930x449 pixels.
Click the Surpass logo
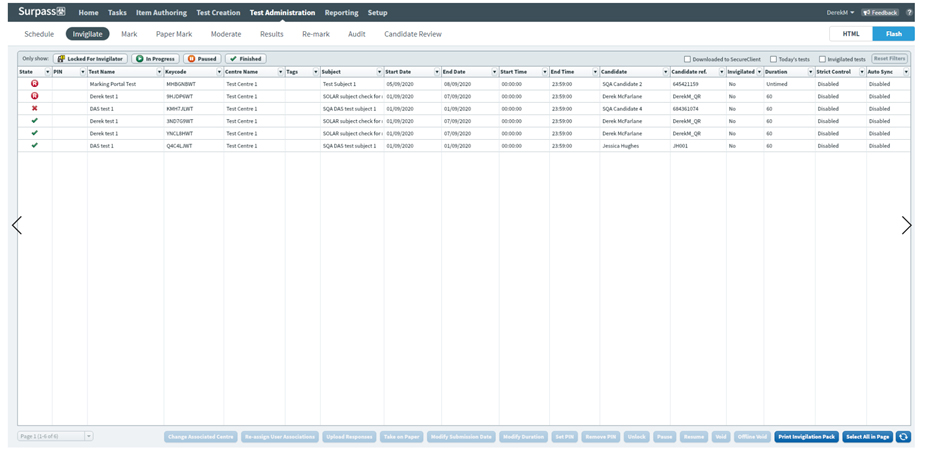click(x=42, y=12)
